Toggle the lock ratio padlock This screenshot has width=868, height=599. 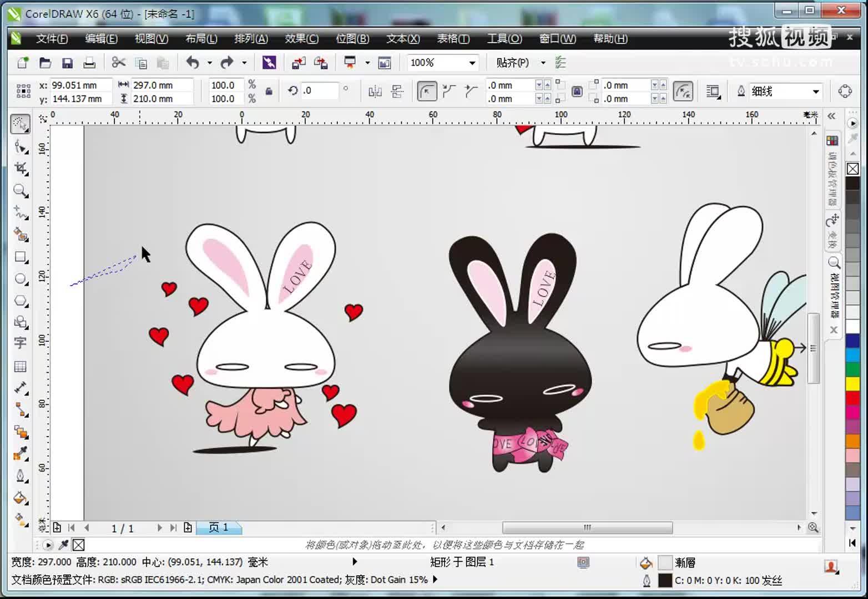click(x=269, y=92)
